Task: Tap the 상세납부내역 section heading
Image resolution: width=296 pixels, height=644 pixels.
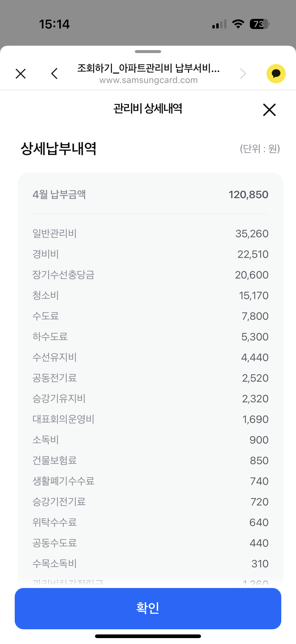Action: point(58,149)
